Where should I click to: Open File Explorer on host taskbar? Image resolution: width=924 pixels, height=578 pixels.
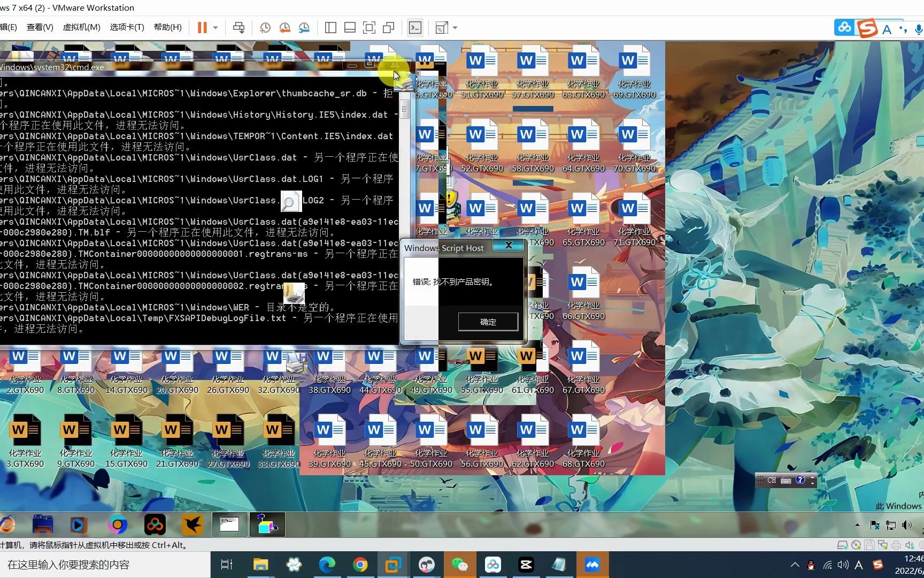(260, 565)
